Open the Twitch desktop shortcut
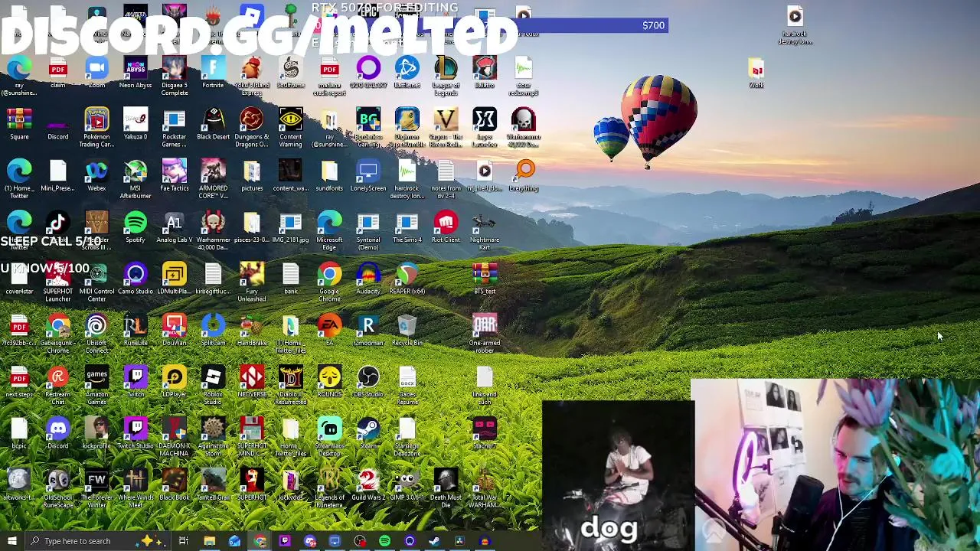 coord(136,377)
